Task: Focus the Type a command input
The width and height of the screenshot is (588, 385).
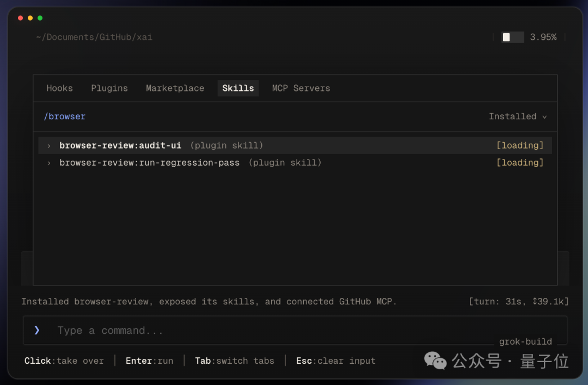Action: (x=295, y=330)
